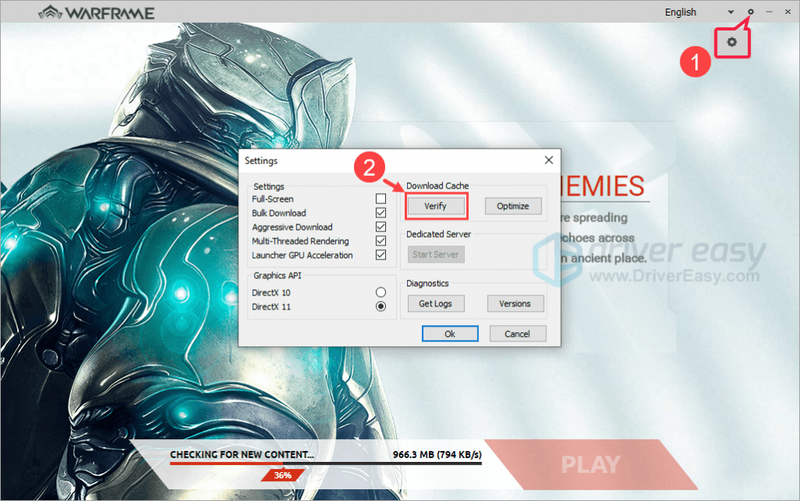The width and height of the screenshot is (800, 501).
Task: Toggle the Aggressive Download checkbox
Action: (381, 227)
